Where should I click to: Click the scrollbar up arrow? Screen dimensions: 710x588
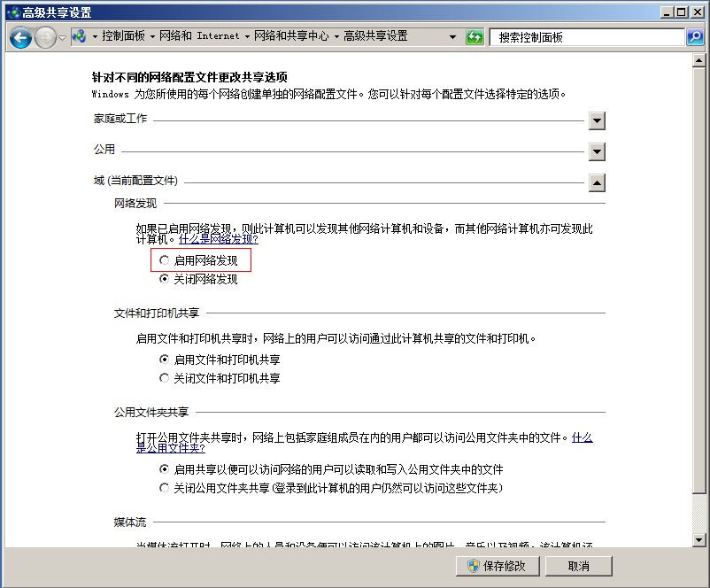[x=698, y=60]
